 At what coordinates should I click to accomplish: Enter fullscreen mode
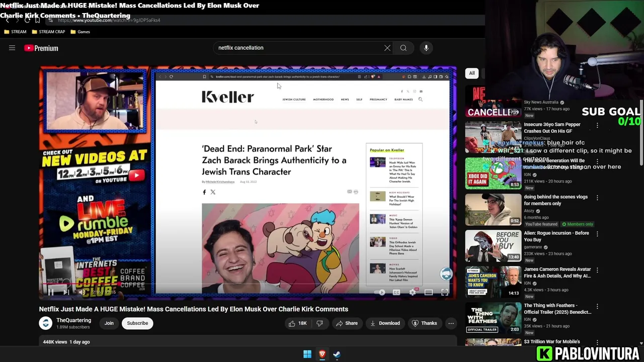pos(445,292)
